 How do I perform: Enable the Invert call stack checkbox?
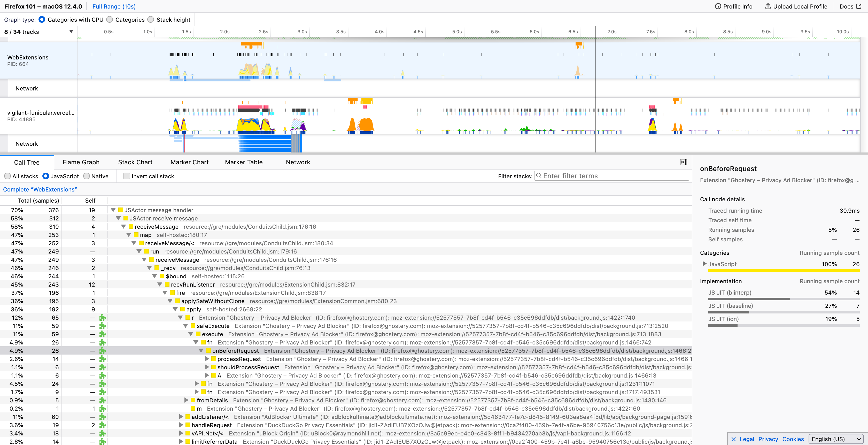(x=127, y=176)
